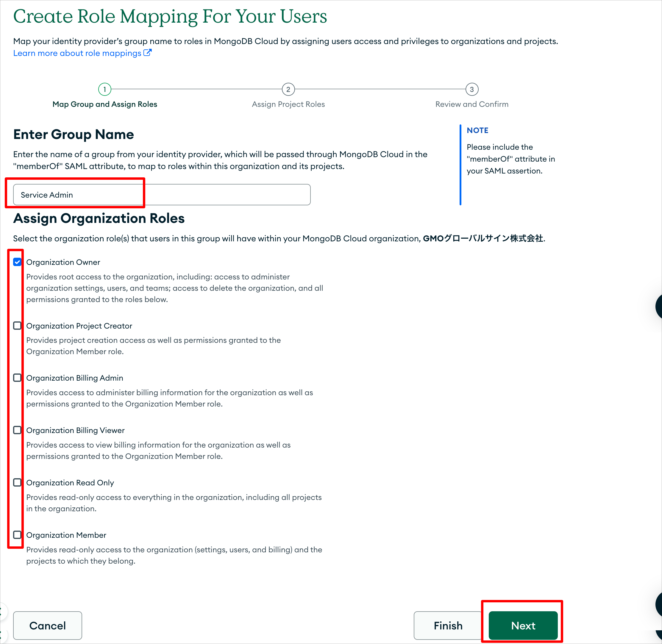662x644 pixels.
Task: Click the Organization Read Only label text
Action: pos(70,483)
